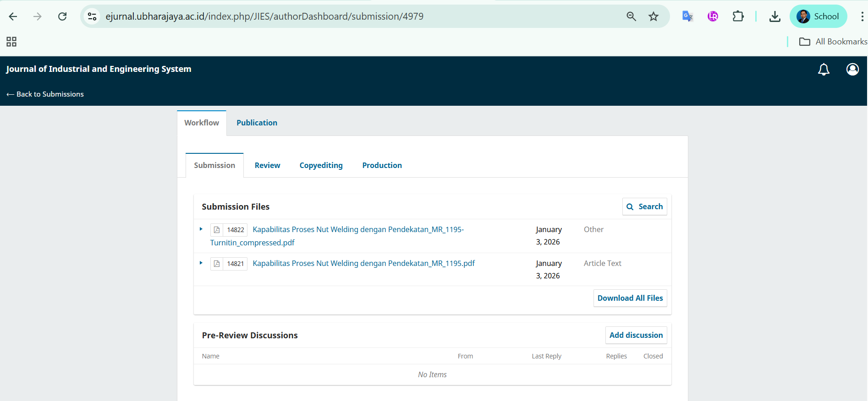Click Download All Files button
This screenshot has width=868, height=401.
coord(630,298)
